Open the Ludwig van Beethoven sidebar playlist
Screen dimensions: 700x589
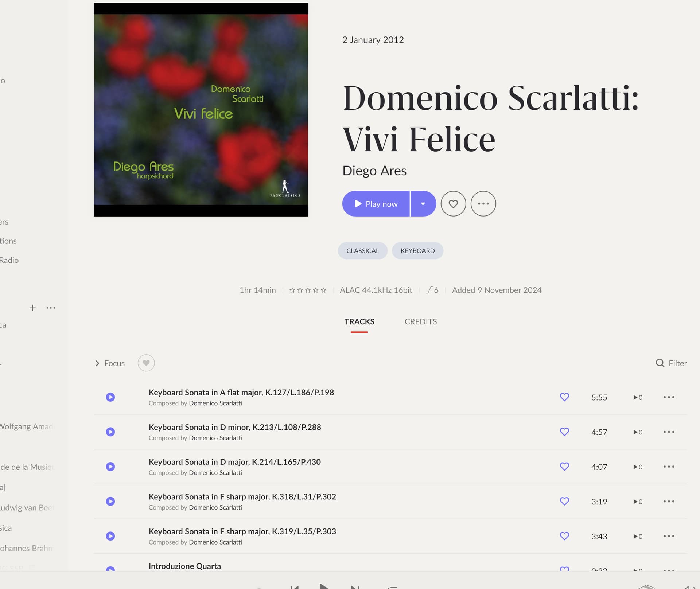[27, 508]
